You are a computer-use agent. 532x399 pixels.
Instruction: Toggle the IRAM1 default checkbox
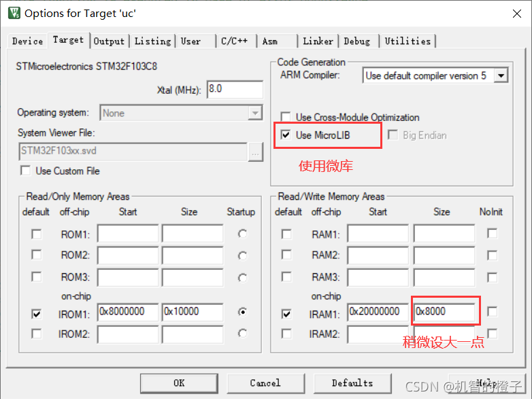click(x=286, y=314)
